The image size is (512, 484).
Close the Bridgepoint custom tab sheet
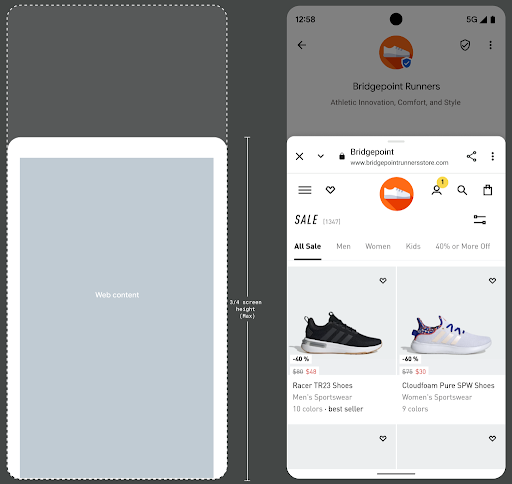coord(299,156)
